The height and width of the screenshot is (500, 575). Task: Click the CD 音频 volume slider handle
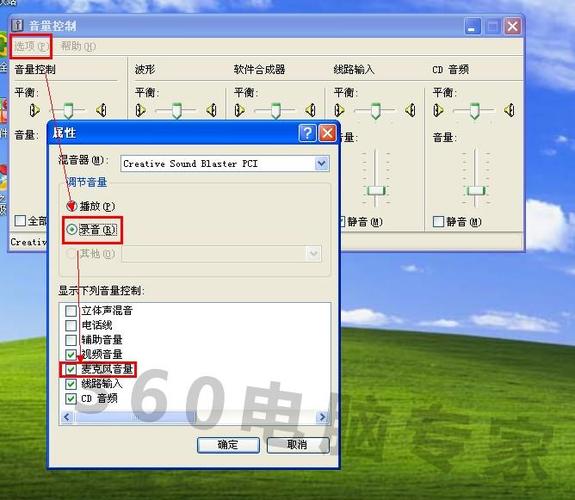[x=476, y=191]
